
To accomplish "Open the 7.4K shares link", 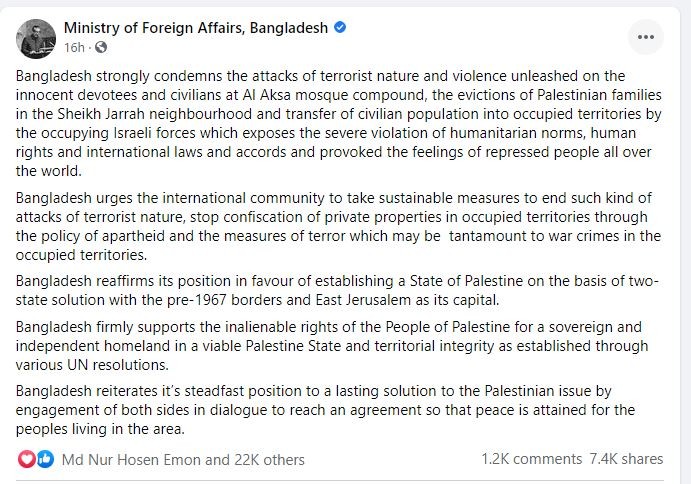I will (x=626, y=459).
